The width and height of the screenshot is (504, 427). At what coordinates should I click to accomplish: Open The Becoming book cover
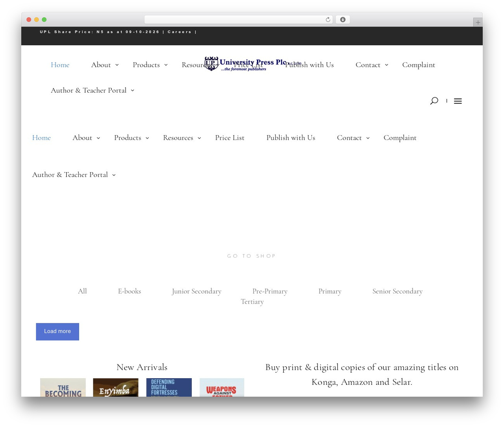click(63, 388)
